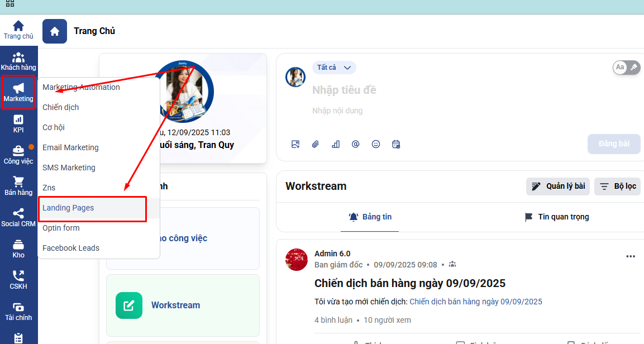Open the app grid launcher icon
644x344 pixels.
10,3
